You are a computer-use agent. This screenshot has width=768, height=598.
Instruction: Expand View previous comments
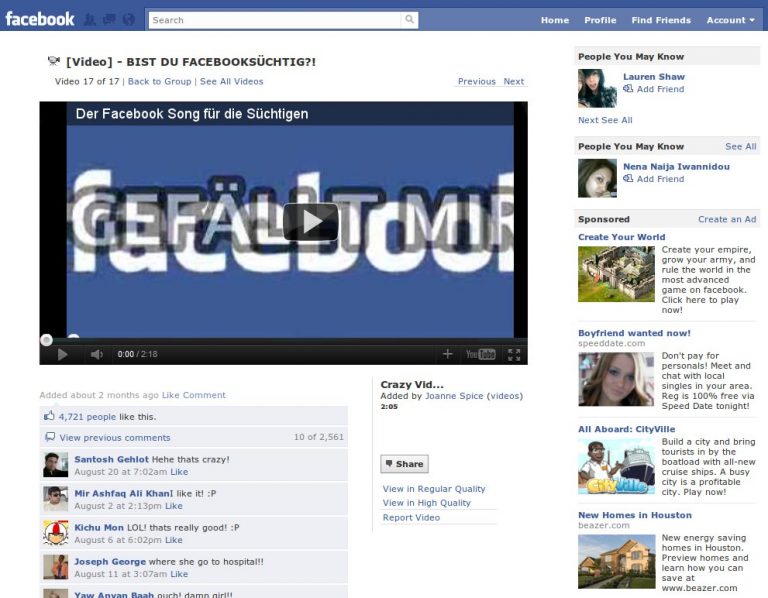click(x=115, y=437)
